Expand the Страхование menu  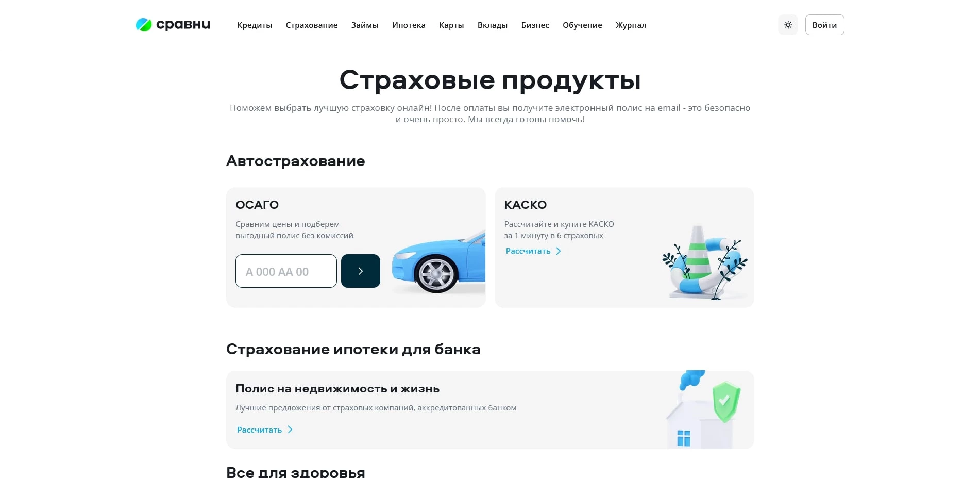(312, 25)
